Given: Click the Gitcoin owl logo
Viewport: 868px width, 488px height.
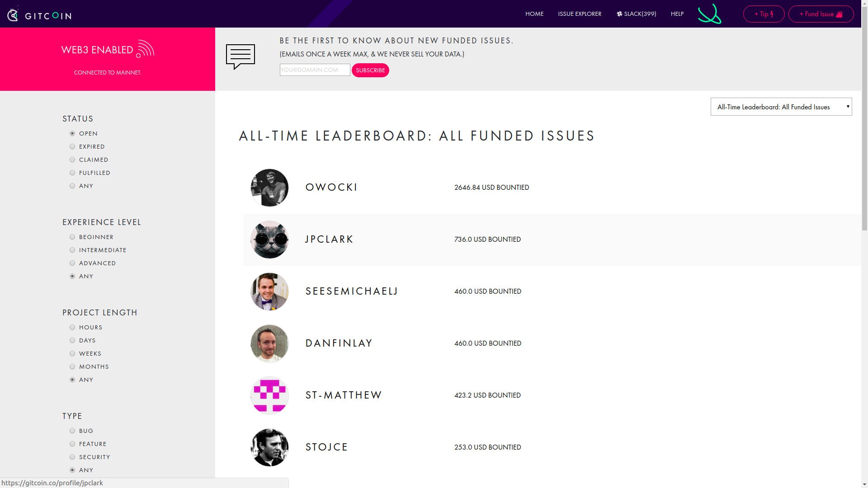Looking at the screenshot, I should coord(14,14).
